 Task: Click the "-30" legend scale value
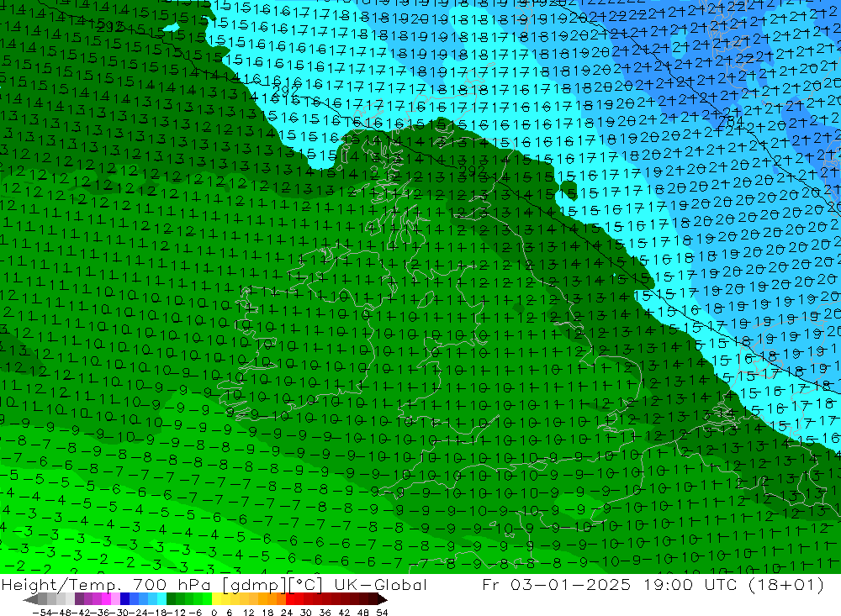click(x=119, y=613)
